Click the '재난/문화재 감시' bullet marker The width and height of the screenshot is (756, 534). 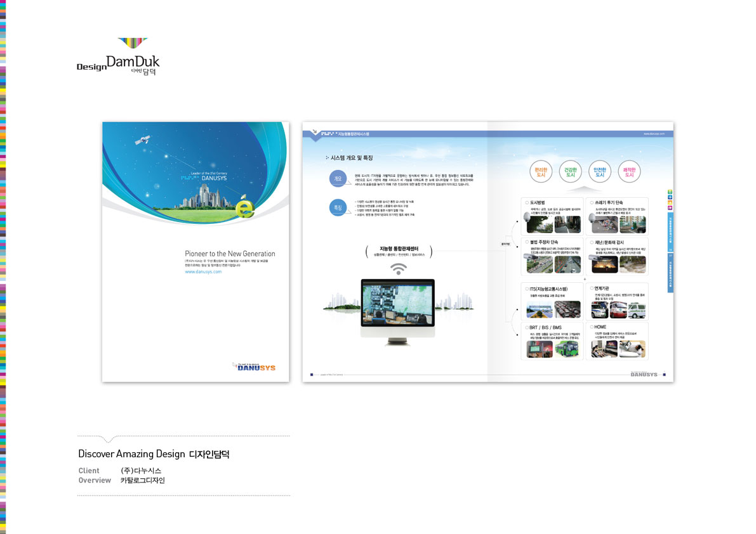click(x=592, y=242)
